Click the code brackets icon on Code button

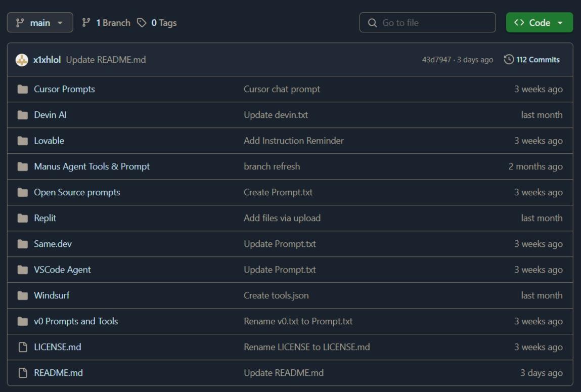click(519, 23)
